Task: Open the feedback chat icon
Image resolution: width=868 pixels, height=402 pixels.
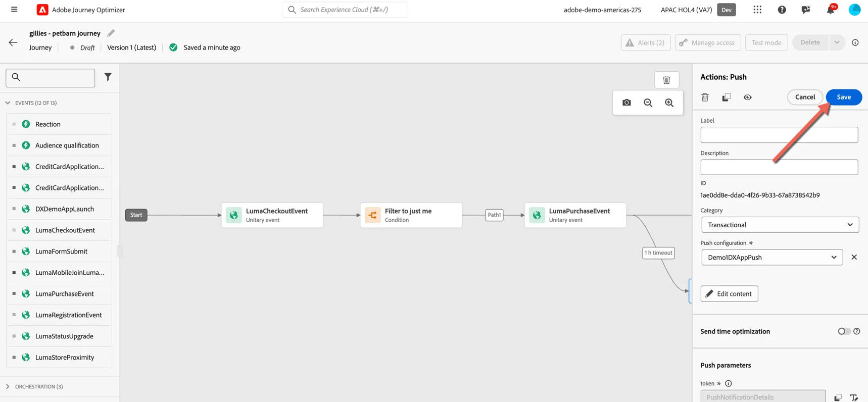Action: (806, 10)
